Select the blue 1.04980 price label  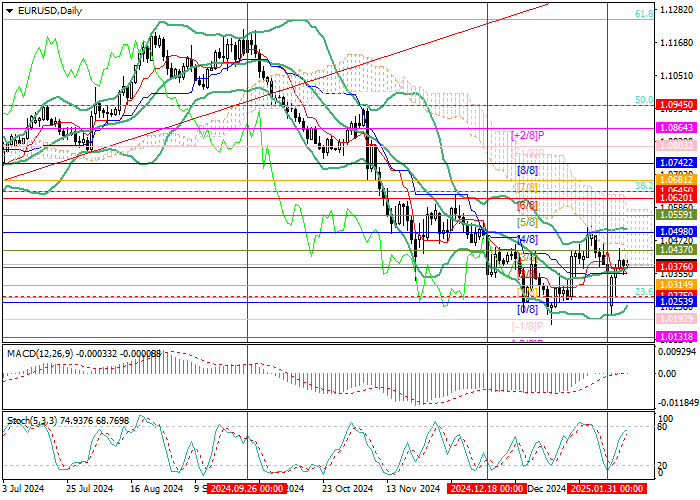(677, 231)
